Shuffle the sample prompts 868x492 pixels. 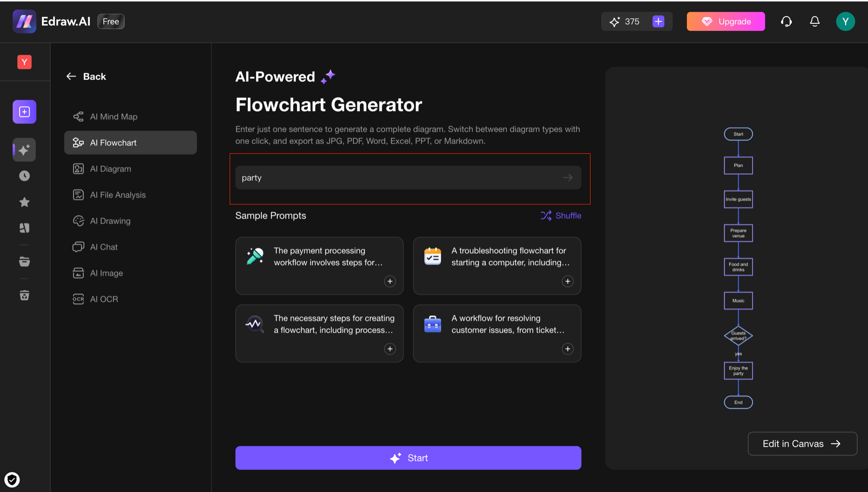(561, 215)
